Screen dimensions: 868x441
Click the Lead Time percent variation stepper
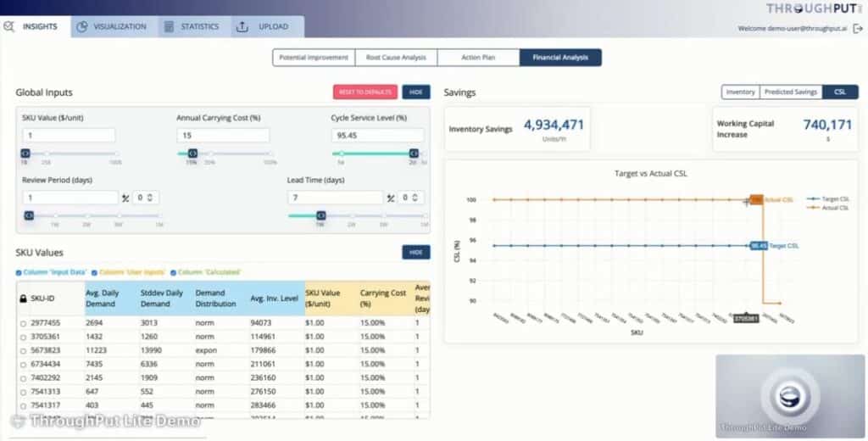(x=411, y=198)
